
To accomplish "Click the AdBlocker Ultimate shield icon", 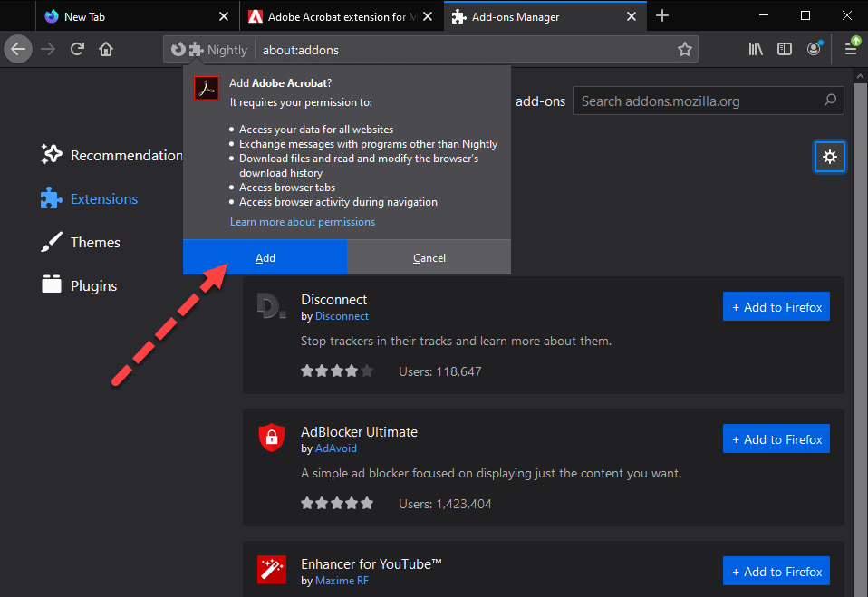I will pyautogui.click(x=272, y=437).
